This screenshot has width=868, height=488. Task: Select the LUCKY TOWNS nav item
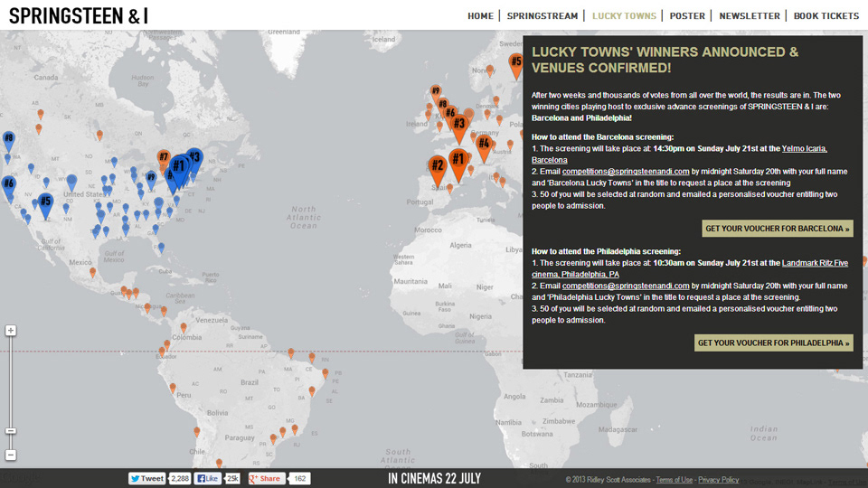tap(624, 16)
